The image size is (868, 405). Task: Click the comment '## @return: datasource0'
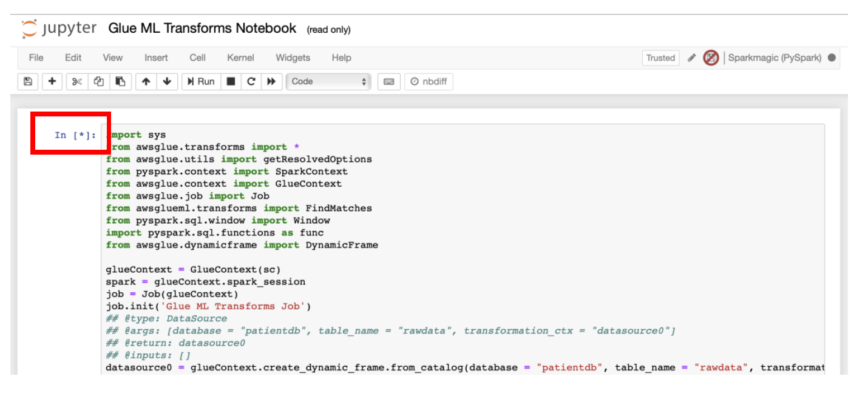click(175, 343)
